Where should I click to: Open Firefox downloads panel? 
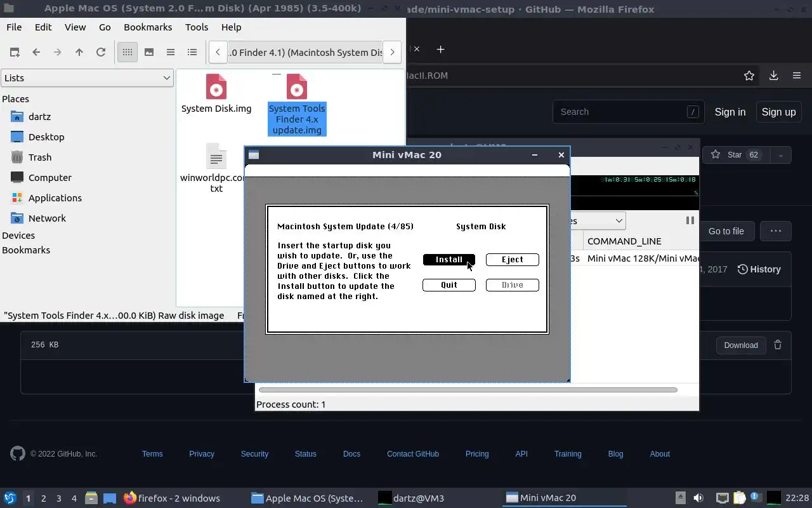pos(773,76)
